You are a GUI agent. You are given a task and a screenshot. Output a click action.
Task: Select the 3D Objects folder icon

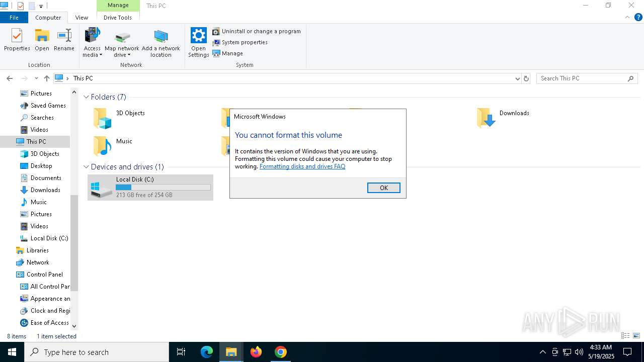click(102, 119)
